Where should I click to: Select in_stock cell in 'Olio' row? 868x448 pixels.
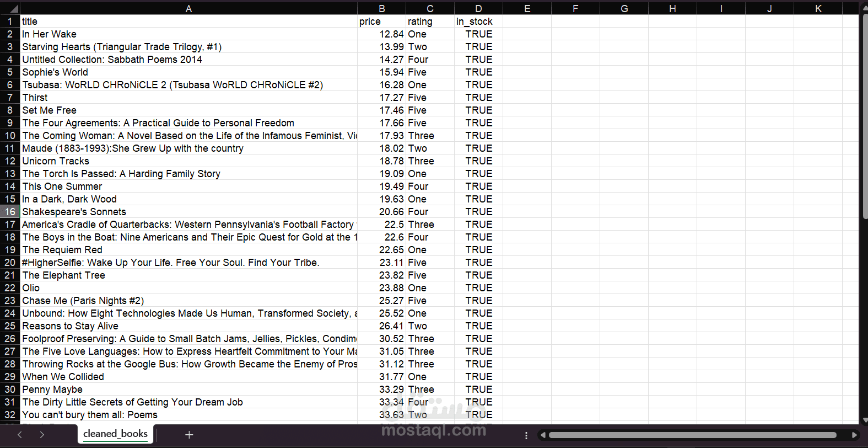478,288
